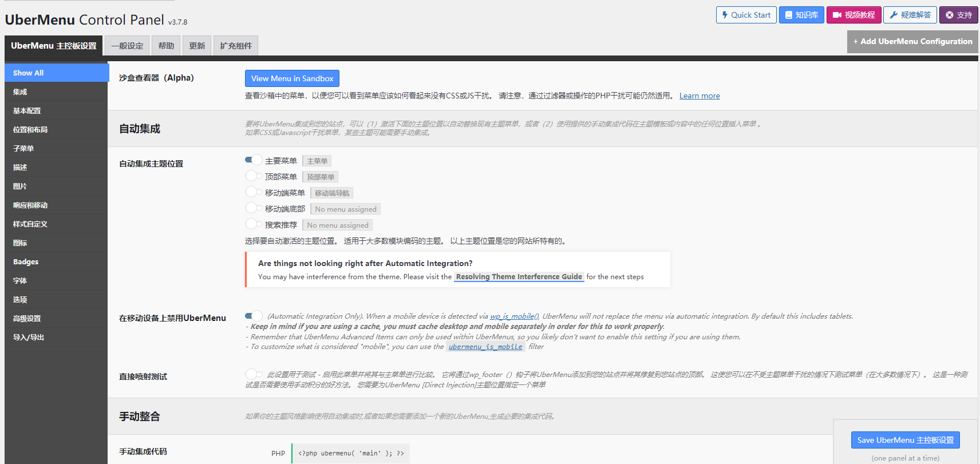The width and height of the screenshot is (980, 464).
Task: Switch to UberMenu 主控板设置 tab
Action: point(54,46)
